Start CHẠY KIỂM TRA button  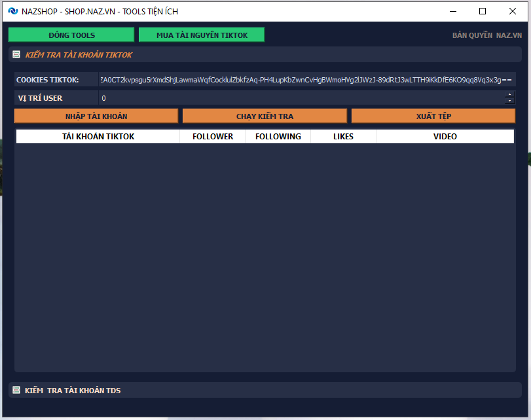tap(265, 116)
